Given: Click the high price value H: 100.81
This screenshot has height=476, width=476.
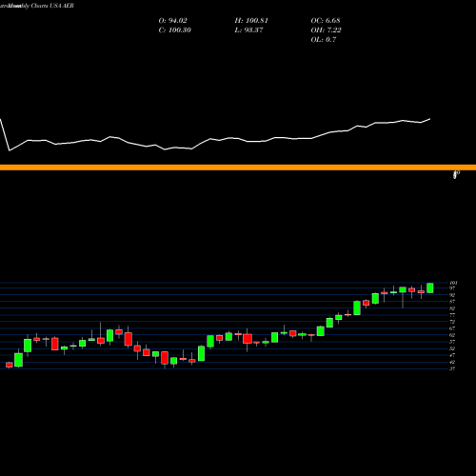Looking at the screenshot, I should (x=251, y=21).
